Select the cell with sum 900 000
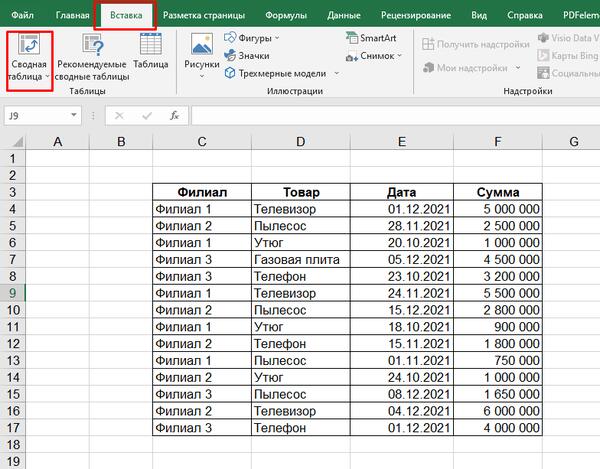The width and height of the screenshot is (600, 469). coord(498,327)
